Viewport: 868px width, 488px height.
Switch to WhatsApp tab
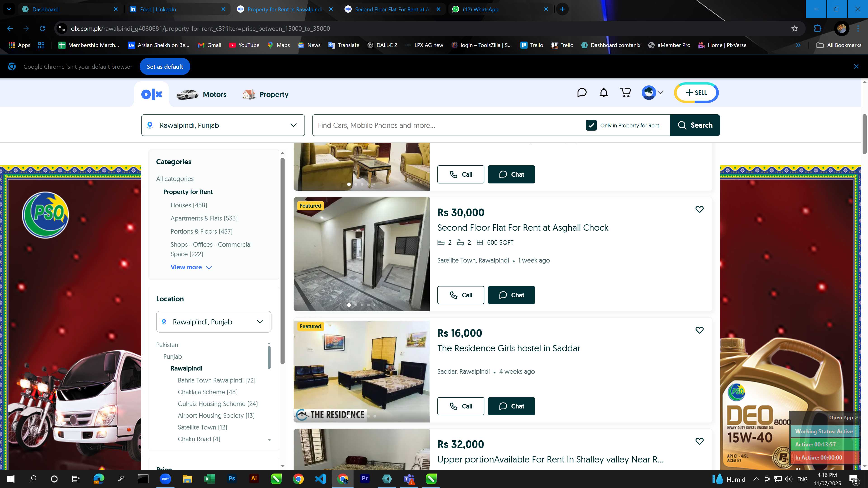[500, 9]
